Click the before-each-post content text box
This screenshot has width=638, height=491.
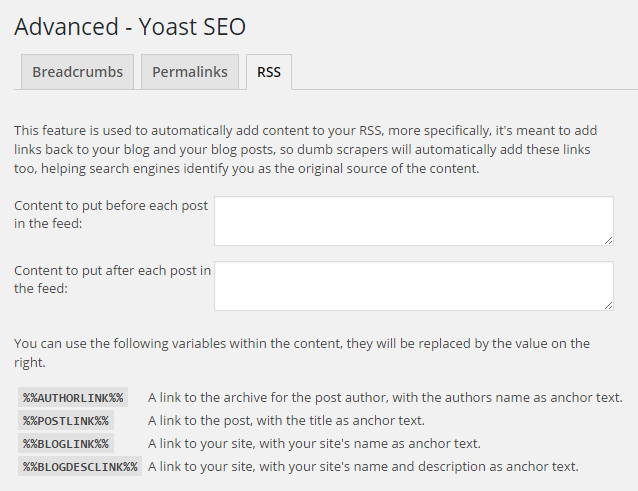(413, 220)
